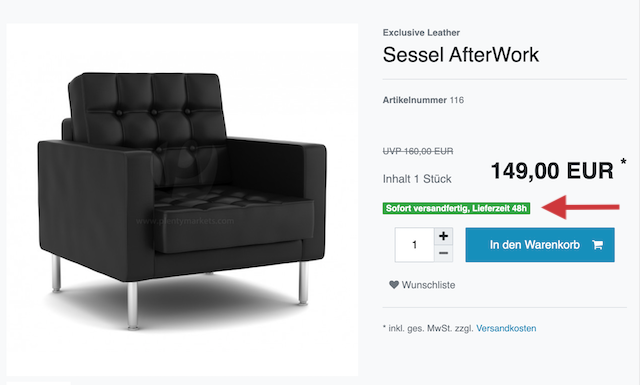This screenshot has height=385, width=640.
Task: Click the quantity input field
Action: click(x=414, y=245)
